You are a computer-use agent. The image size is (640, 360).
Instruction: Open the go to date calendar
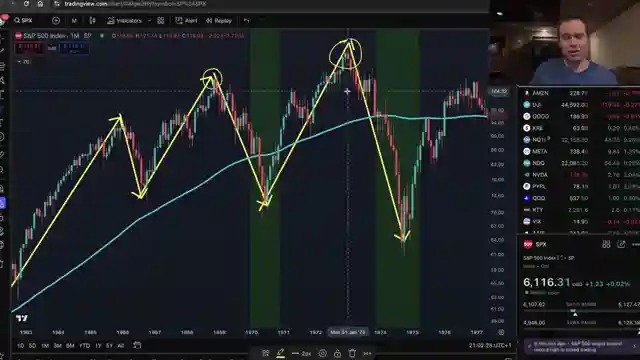(x=137, y=346)
